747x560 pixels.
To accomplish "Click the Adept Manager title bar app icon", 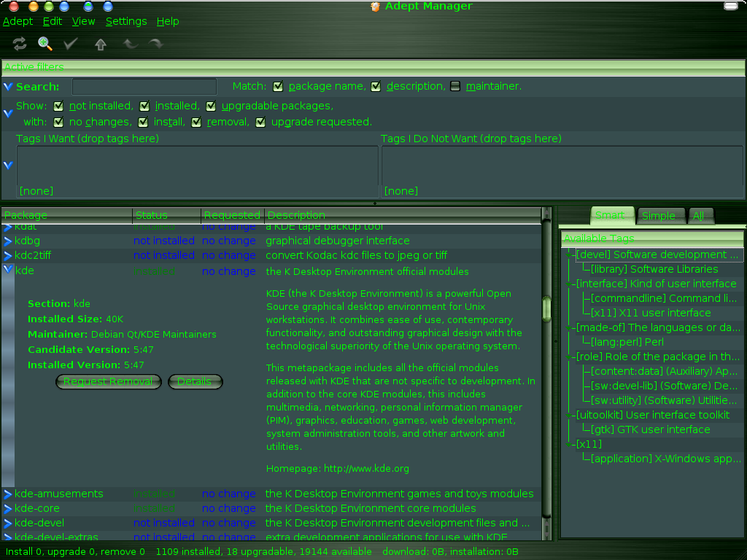I will tap(375, 6).
